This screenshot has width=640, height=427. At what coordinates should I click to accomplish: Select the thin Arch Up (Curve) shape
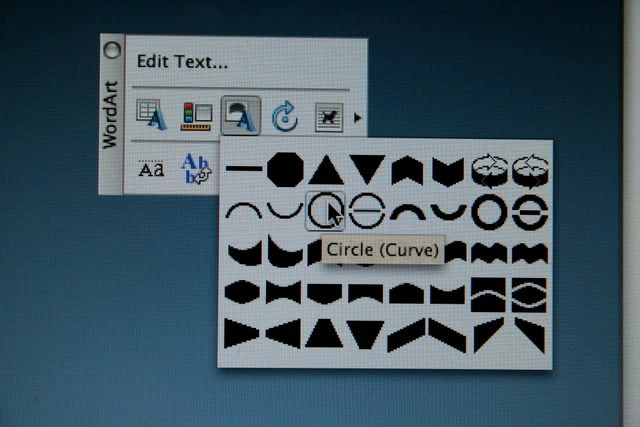pyautogui.click(x=244, y=211)
